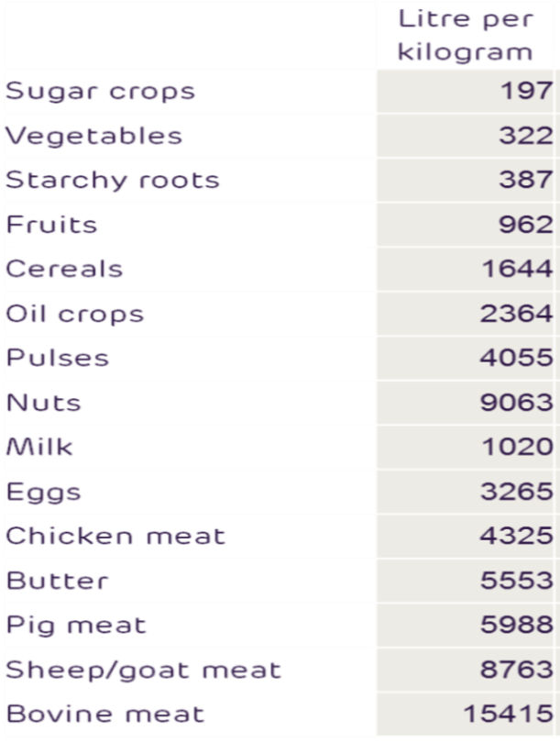Viewport: 560px width, 743px height.
Task: Select the Milk row label
Action: (x=39, y=447)
